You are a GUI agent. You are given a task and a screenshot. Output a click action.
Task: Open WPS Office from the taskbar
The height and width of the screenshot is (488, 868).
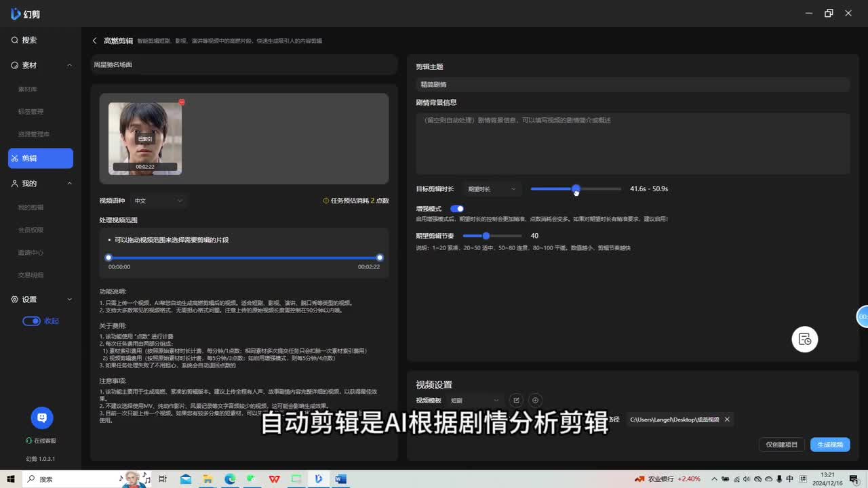[274, 479]
